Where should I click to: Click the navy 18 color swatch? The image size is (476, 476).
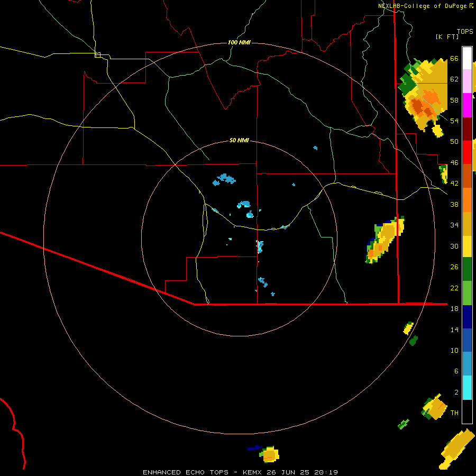coord(467,317)
